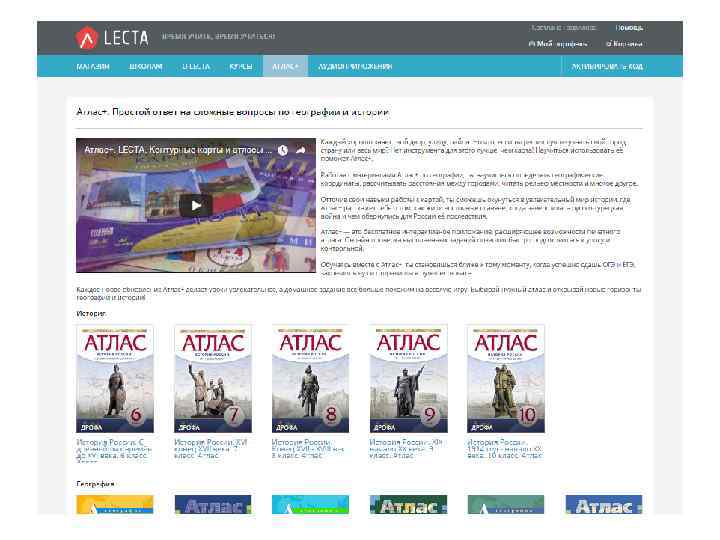720x540 pixels.
Task: Click the Watch Later clock icon on video
Action: point(282,150)
